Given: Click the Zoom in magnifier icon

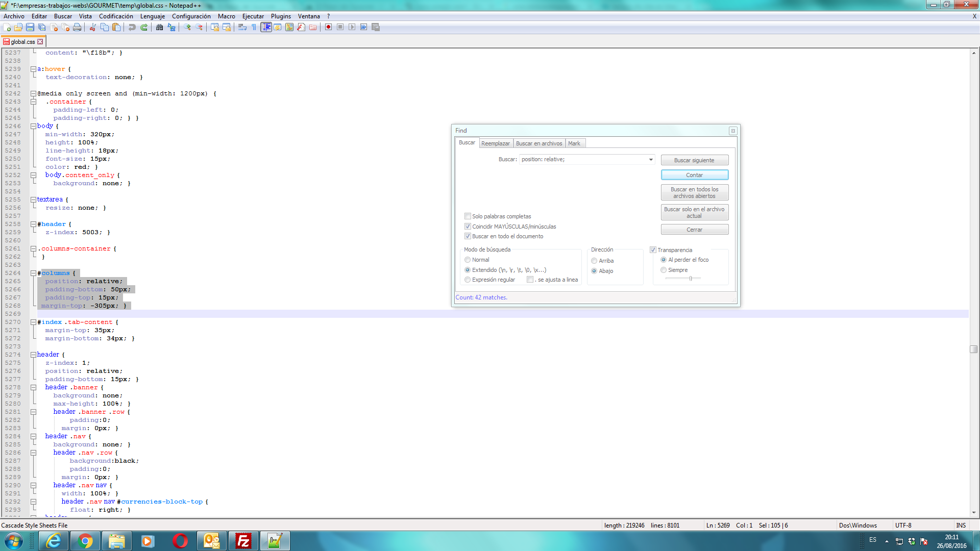Looking at the screenshot, I should point(187,27).
